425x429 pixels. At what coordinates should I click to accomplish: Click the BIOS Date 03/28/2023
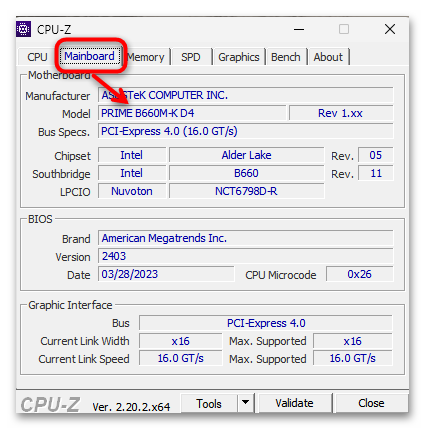tap(166, 274)
